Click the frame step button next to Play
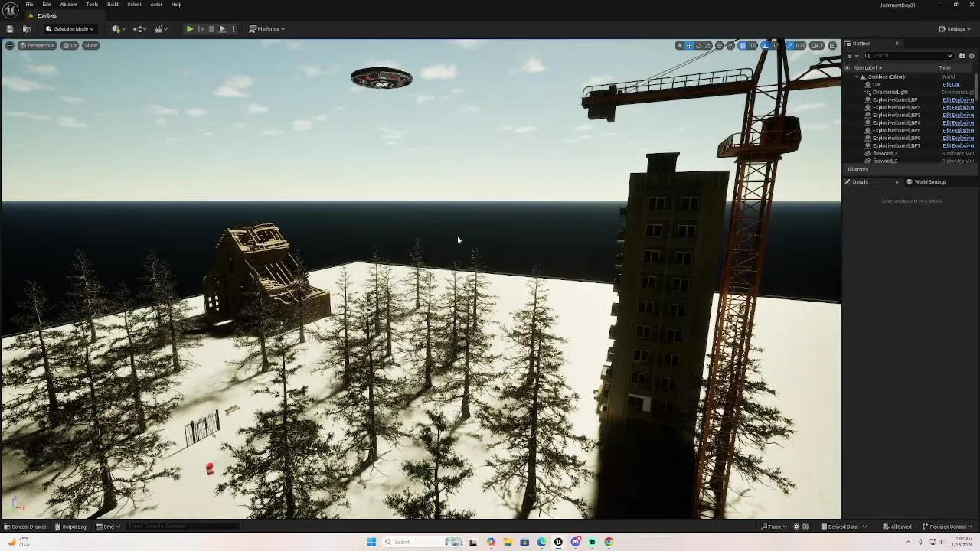Viewport: 980px width, 551px height. click(x=201, y=29)
